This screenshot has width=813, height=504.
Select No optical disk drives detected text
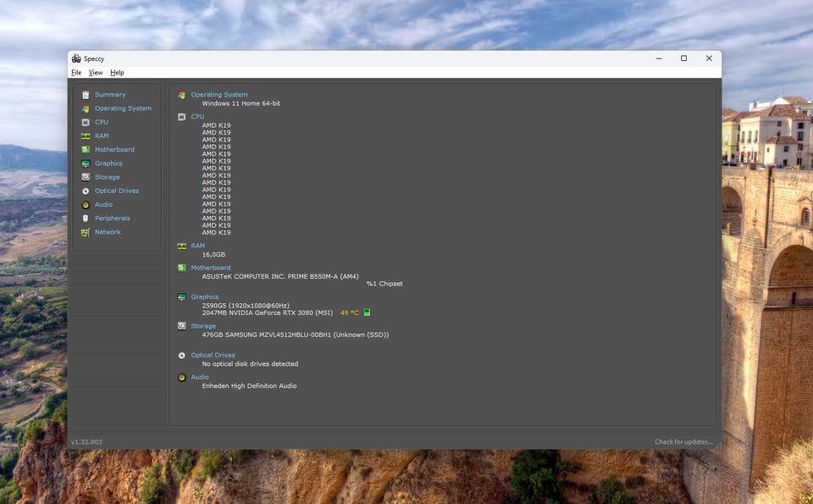click(x=250, y=363)
